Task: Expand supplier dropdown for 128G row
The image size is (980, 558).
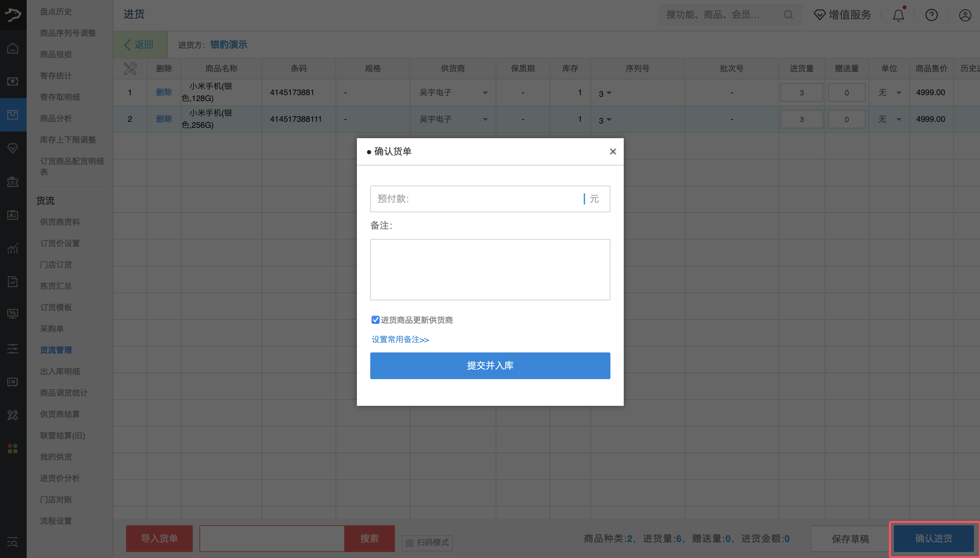Action: click(485, 93)
